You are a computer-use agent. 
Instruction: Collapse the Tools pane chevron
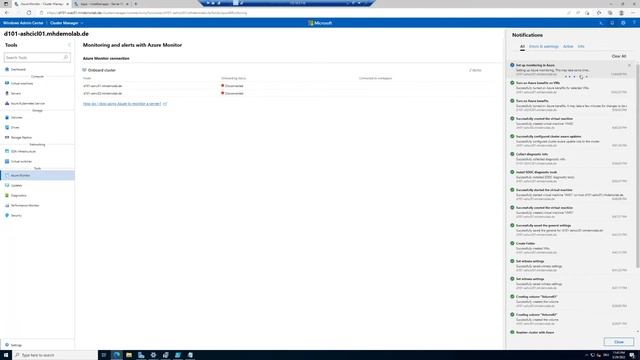point(69,45)
